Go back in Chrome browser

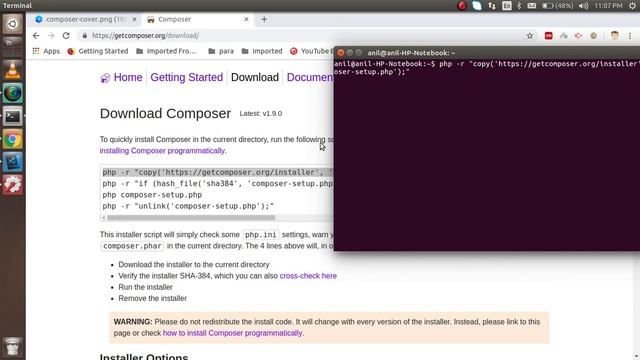(36, 36)
